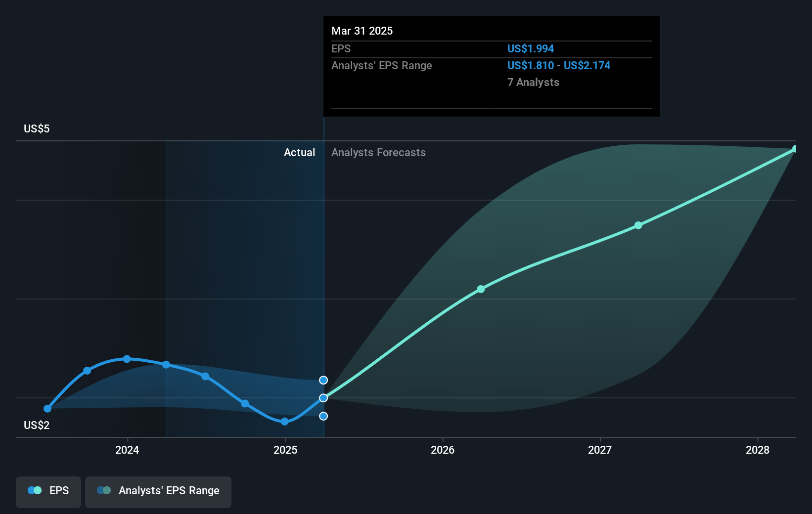Click the tooltip date 'Mar 31 2025'
This screenshot has width=812, height=514.
click(x=362, y=31)
